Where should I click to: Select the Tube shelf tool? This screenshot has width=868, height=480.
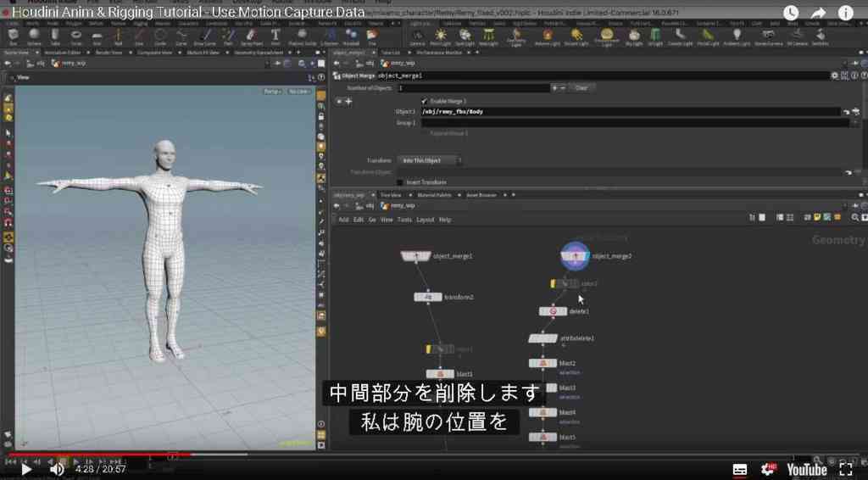coord(55,36)
